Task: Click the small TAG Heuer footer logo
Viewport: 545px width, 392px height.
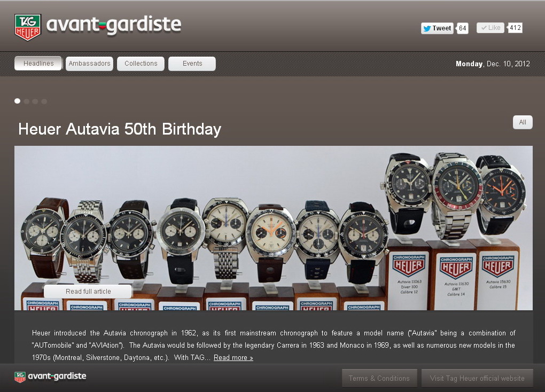Action: [20, 377]
